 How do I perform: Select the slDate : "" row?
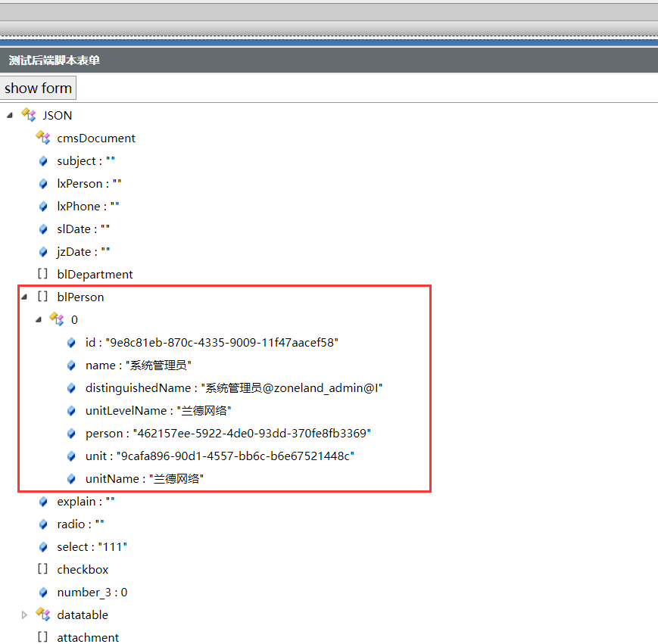(83, 229)
